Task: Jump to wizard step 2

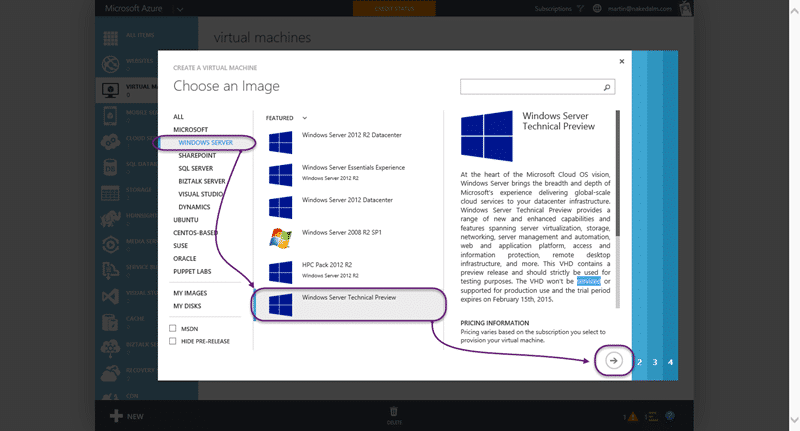Action: tap(639, 362)
